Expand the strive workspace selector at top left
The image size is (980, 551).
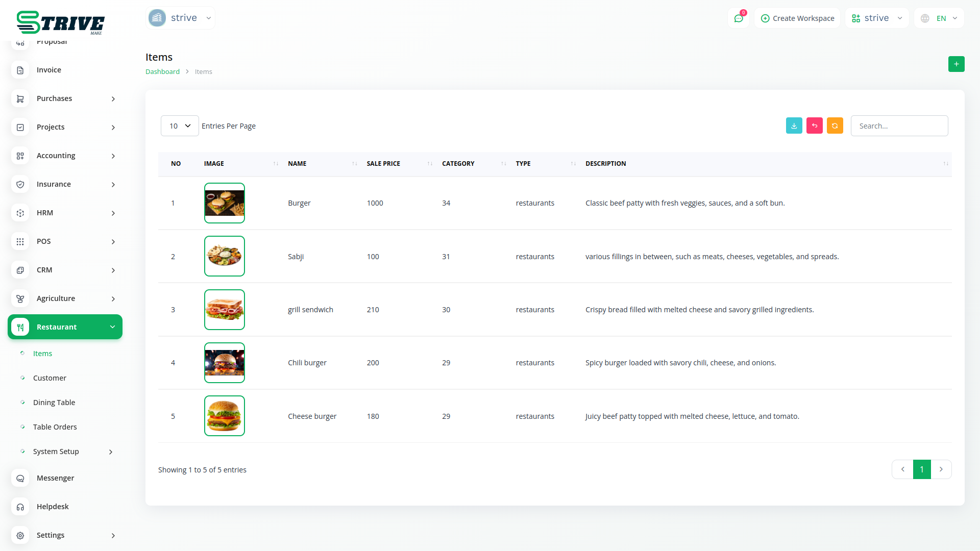click(180, 18)
